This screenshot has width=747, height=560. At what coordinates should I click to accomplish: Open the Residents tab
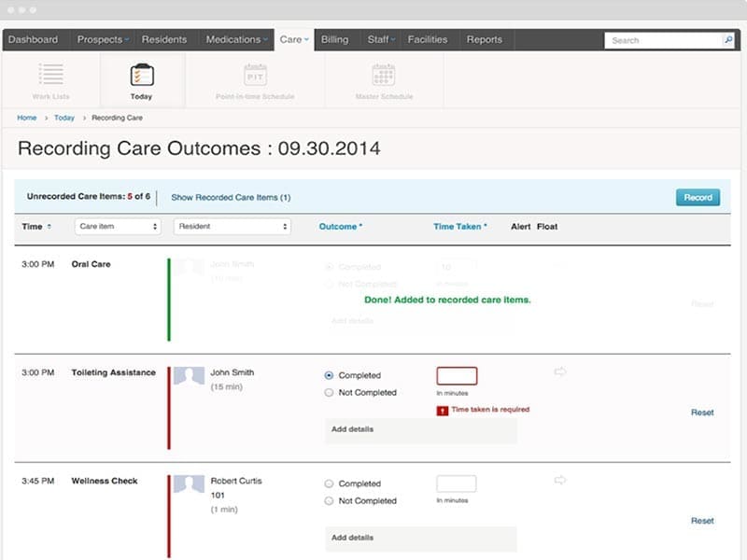click(164, 39)
